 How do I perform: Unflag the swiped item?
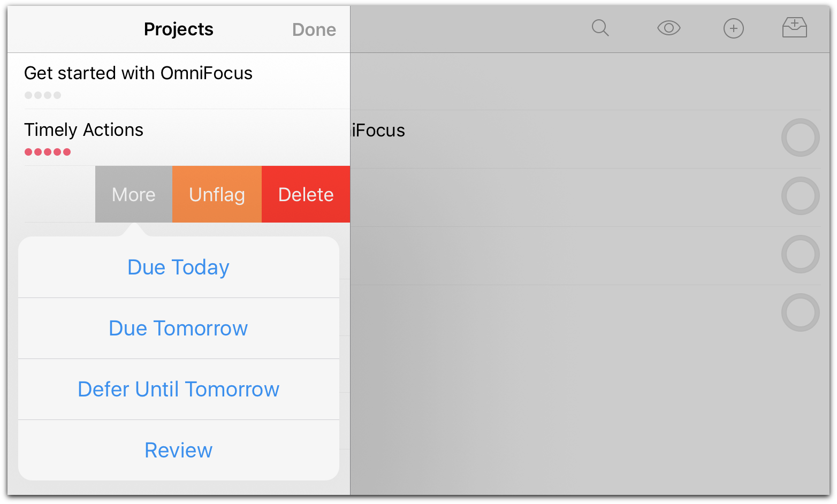click(217, 194)
